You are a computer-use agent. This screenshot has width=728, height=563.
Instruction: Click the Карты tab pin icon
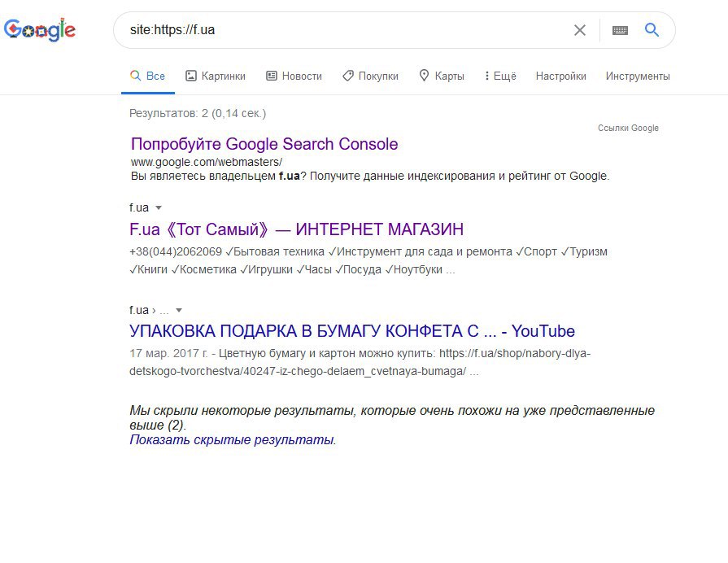point(424,75)
